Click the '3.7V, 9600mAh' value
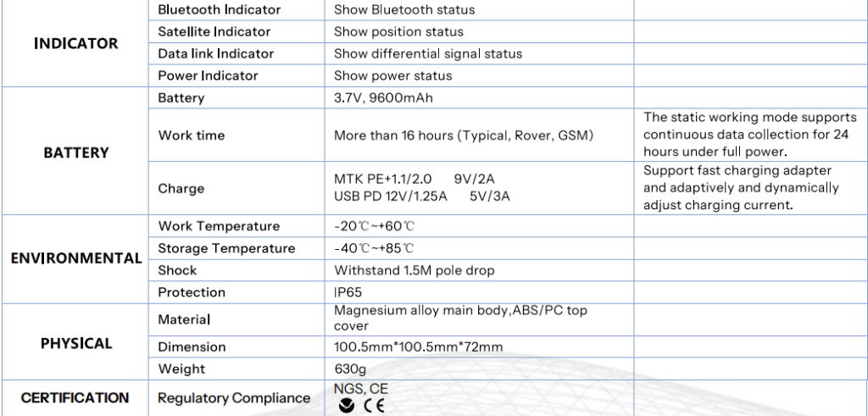The height and width of the screenshot is (416, 868). pyautogui.click(x=383, y=98)
